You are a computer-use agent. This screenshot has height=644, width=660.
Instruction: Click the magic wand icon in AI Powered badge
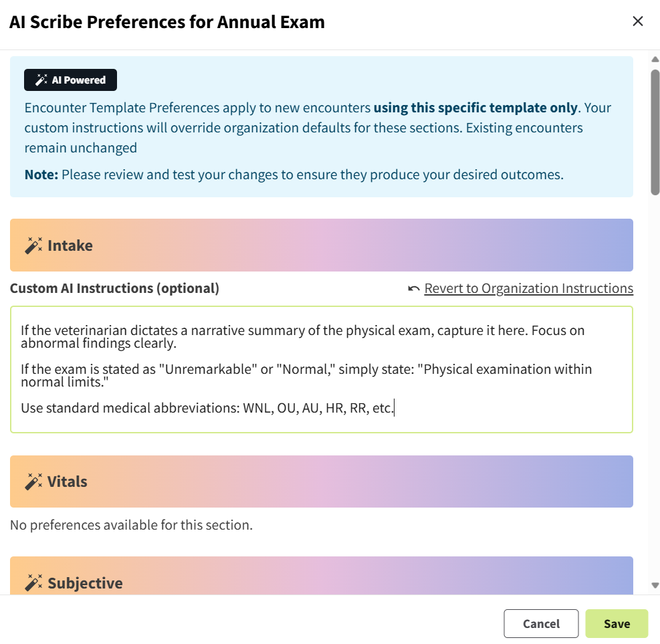pyautogui.click(x=41, y=80)
